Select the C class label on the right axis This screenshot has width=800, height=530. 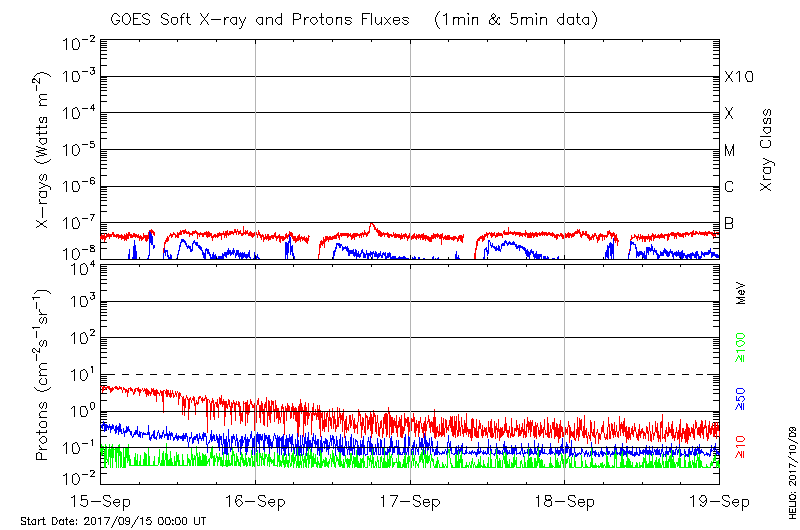(729, 187)
